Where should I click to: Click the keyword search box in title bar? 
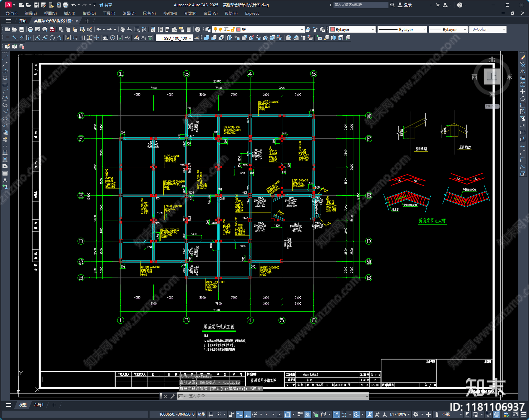(x=360, y=5)
